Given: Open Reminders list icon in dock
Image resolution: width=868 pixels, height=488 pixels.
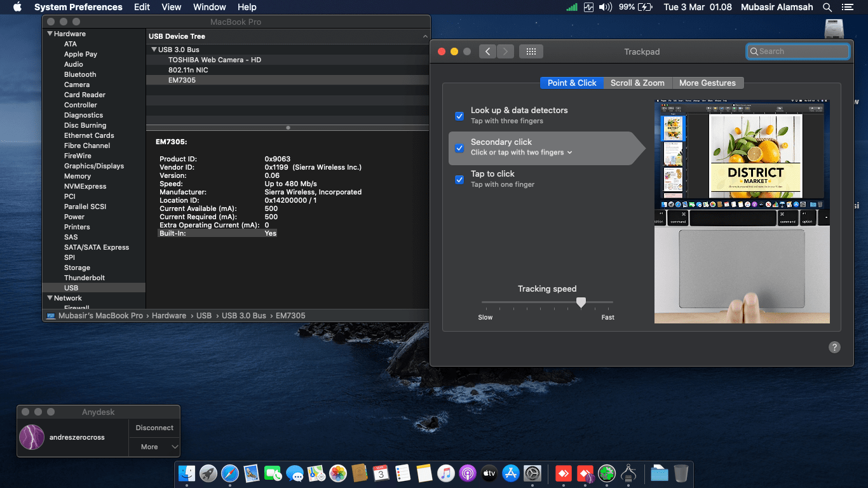Looking at the screenshot, I should pos(402,473).
